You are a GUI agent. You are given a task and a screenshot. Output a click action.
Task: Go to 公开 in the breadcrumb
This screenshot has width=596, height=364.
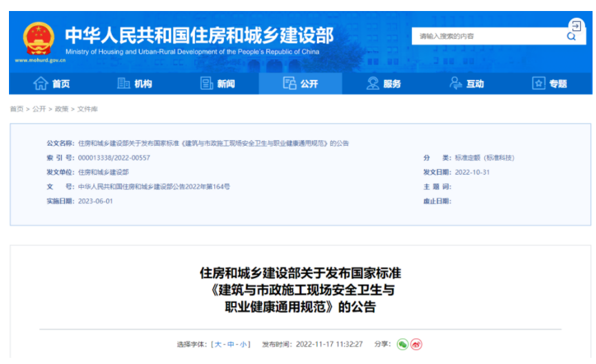pos(39,109)
